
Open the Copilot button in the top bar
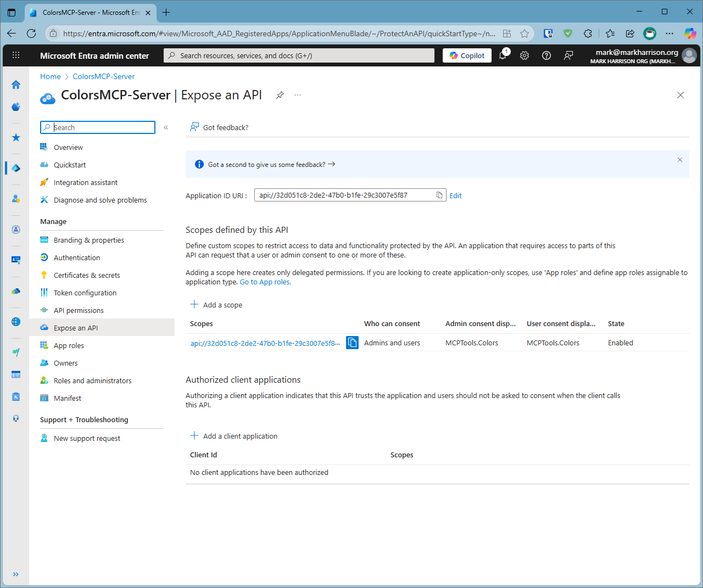(466, 55)
